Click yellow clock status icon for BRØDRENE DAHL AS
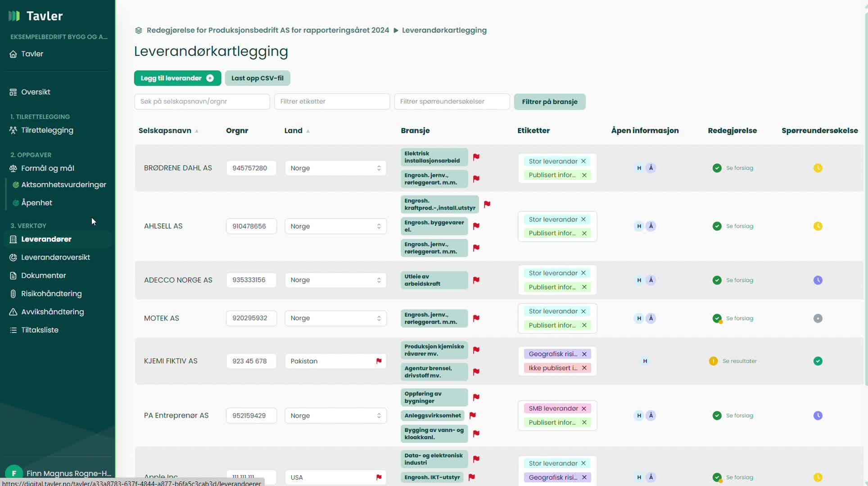 [818, 168]
